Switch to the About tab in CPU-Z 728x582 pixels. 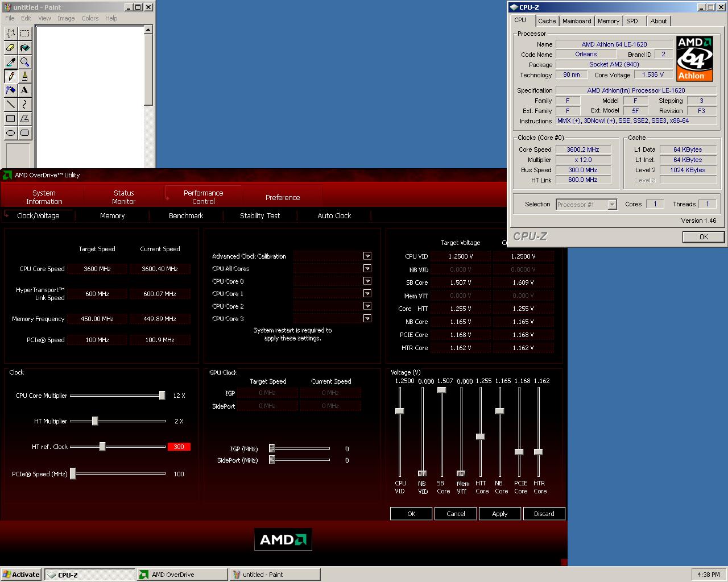tap(659, 21)
